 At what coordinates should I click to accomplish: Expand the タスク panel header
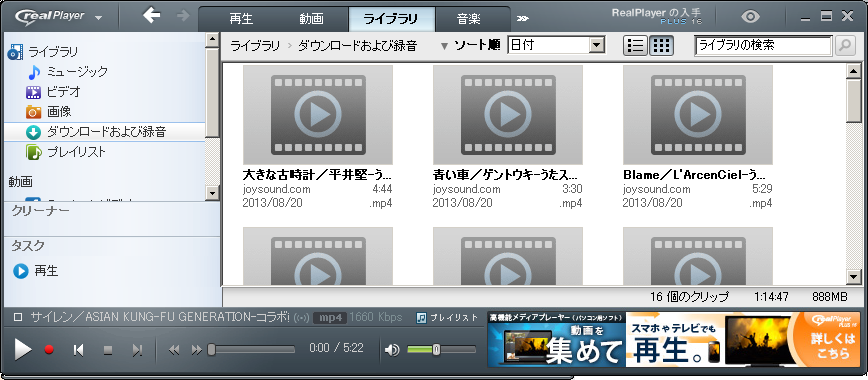click(x=28, y=245)
